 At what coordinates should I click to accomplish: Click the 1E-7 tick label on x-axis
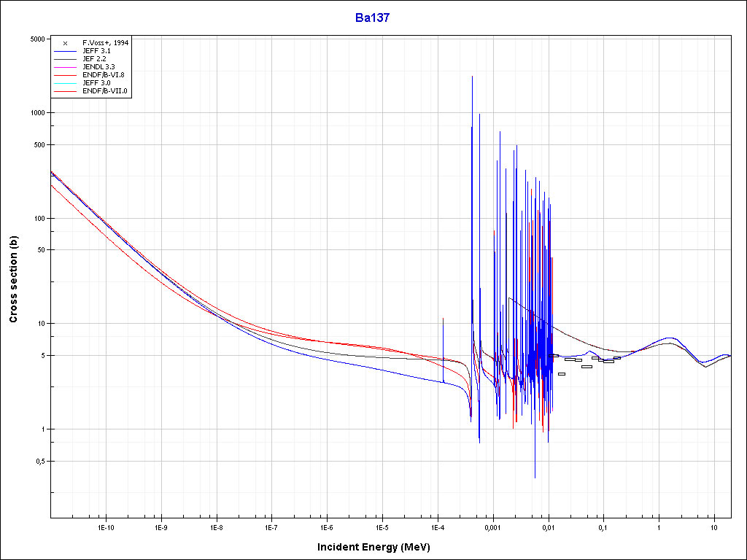pyautogui.click(x=271, y=527)
